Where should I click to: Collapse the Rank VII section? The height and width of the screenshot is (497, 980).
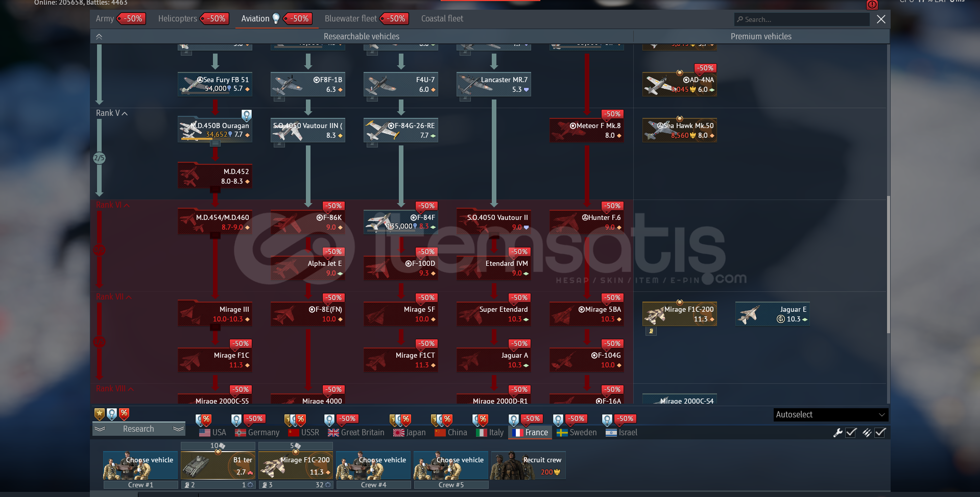coord(113,296)
